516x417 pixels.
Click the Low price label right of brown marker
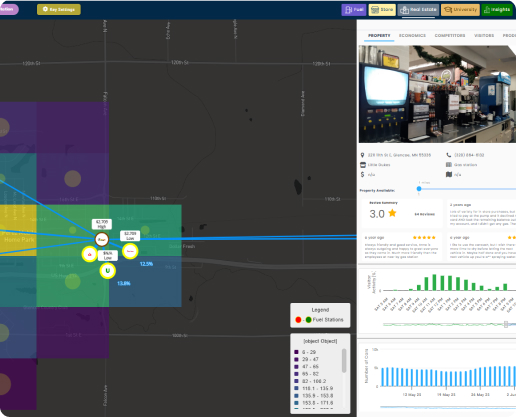pyautogui.click(x=130, y=236)
